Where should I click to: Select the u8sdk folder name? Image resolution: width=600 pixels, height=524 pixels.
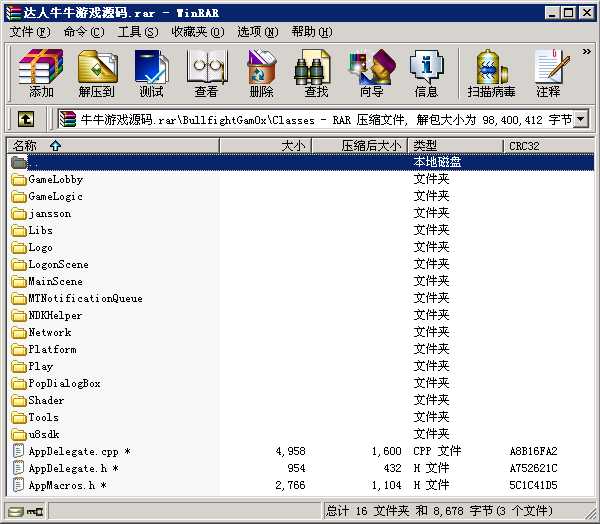(x=44, y=434)
